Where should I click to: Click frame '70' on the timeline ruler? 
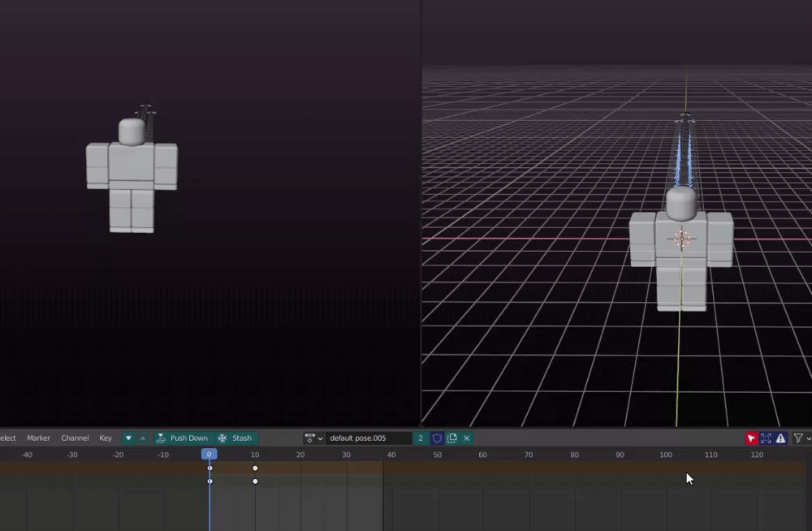click(x=529, y=455)
